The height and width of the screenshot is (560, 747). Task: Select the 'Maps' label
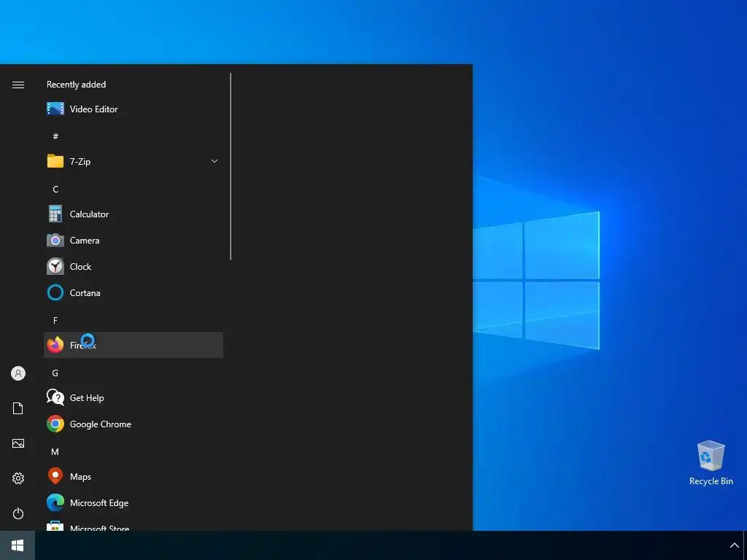click(x=80, y=477)
